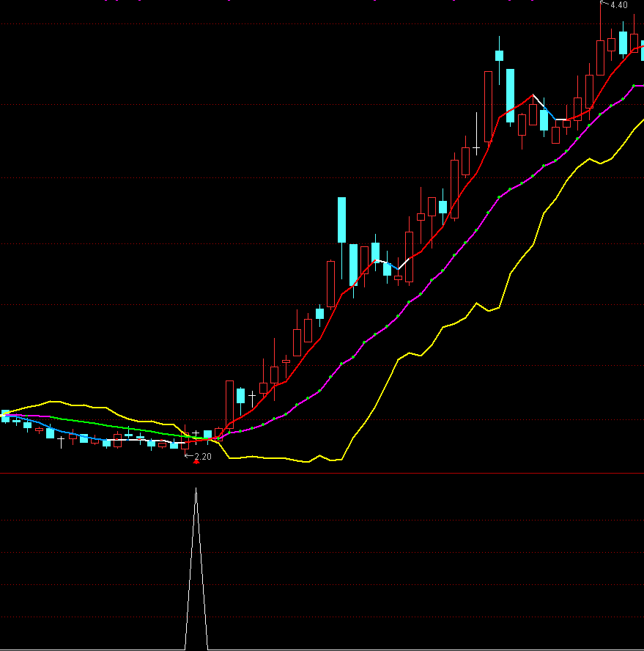
Task: Click the small arrow left of the 2.20 label
Action: 188,456
